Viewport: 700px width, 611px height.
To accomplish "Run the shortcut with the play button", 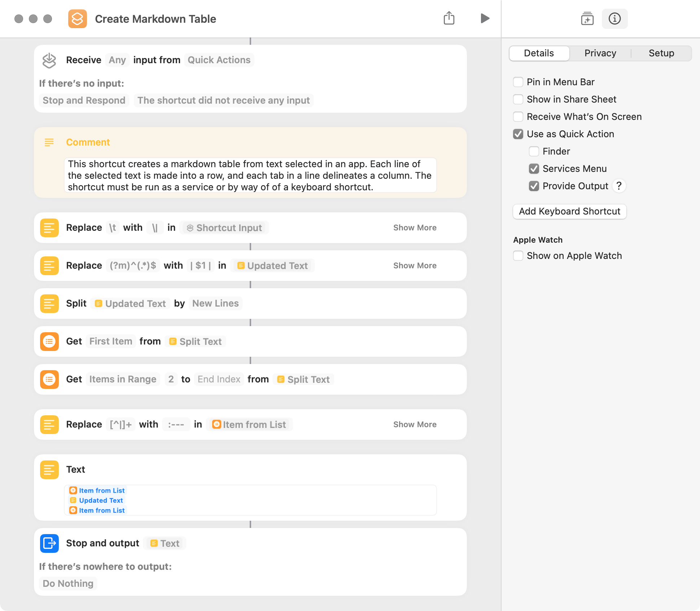I will [485, 18].
